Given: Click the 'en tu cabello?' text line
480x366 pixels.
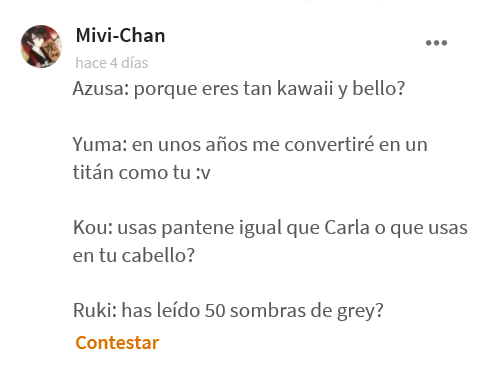Looking at the screenshot, I should tap(134, 256).
